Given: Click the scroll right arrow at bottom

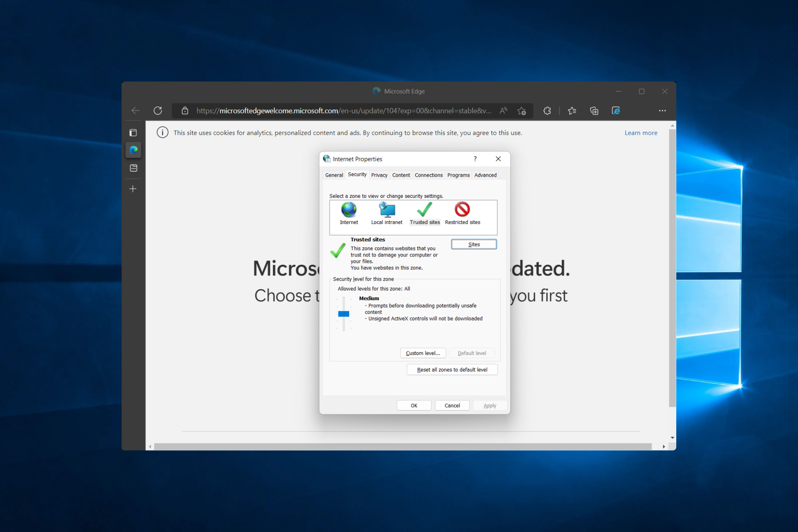Looking at the screenshot, I should pos(664,446).
